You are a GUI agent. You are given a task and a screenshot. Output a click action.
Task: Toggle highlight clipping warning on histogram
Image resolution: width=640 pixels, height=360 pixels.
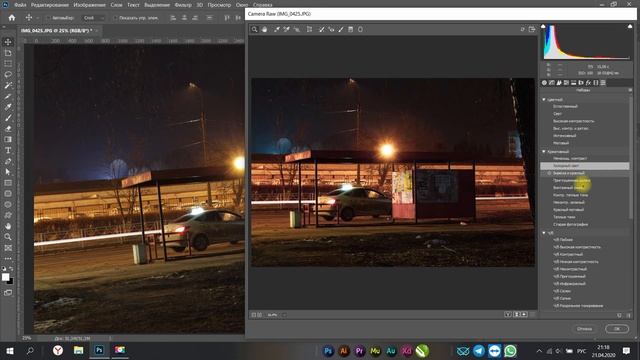630,27
